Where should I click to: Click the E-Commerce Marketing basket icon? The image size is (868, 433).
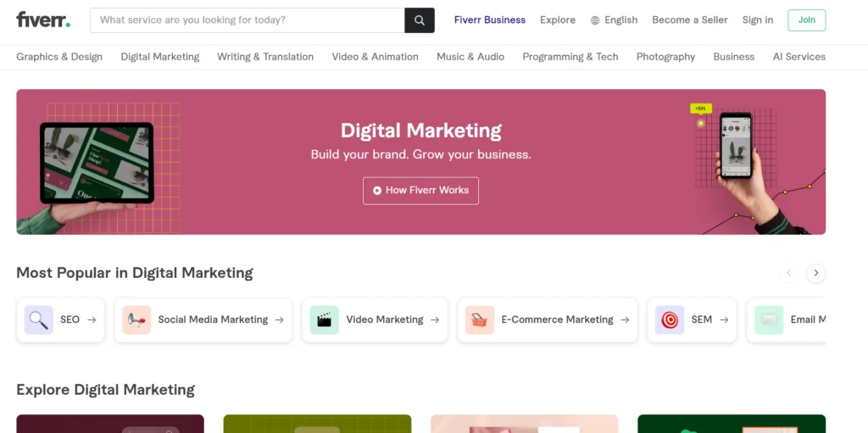(x=480, y=319)
